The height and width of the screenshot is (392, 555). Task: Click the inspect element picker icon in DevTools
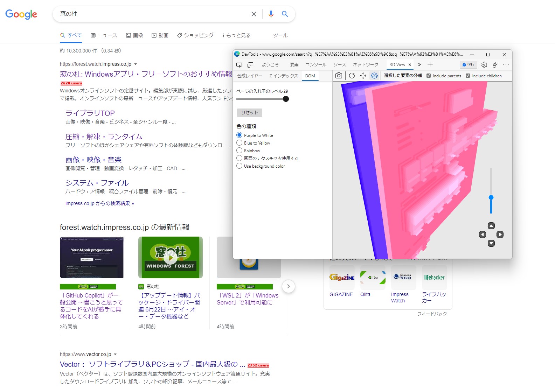(x=239, y=65)
